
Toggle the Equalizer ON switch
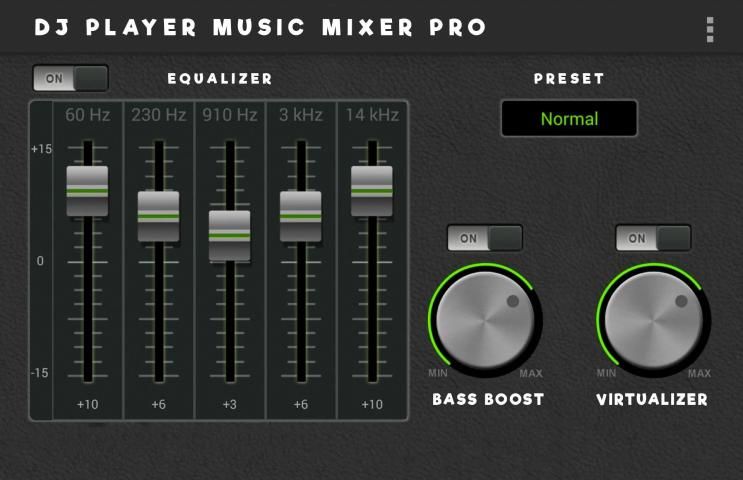click(x=70, y=78)
